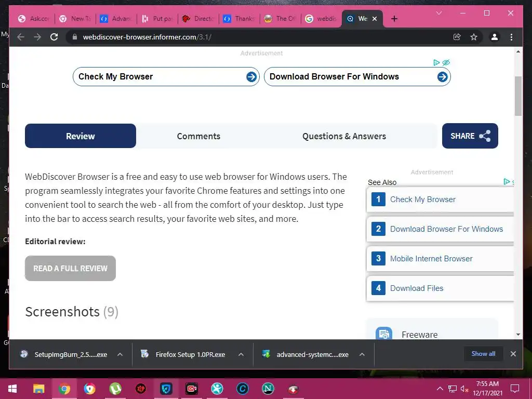Click the page vertical scrollbar thumb
The width and height of the screenshot is (532, 399).
(x=518, y=96)
